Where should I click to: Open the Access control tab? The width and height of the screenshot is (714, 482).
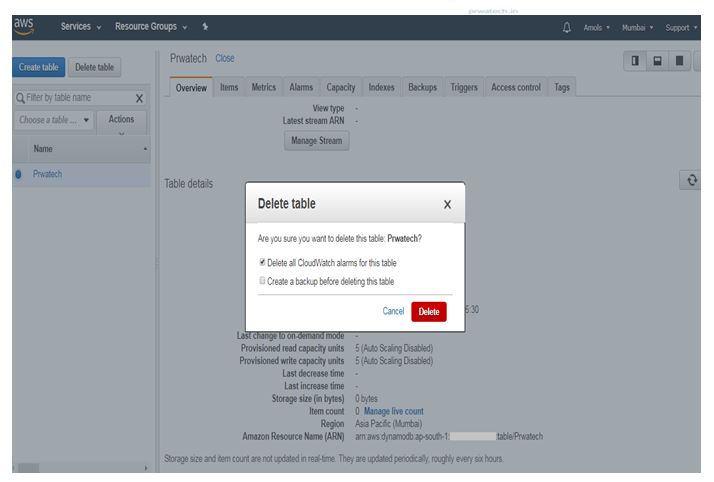(x=516, y=87)
